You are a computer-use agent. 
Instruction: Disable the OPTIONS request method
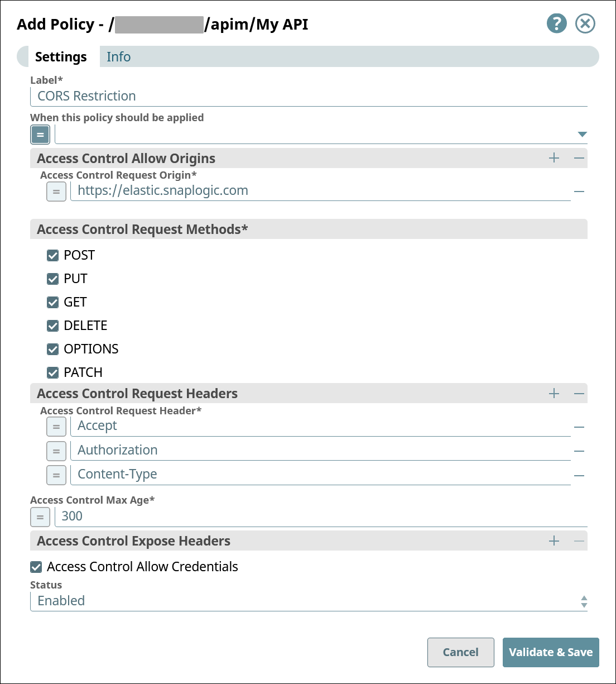tap(52, 349)
